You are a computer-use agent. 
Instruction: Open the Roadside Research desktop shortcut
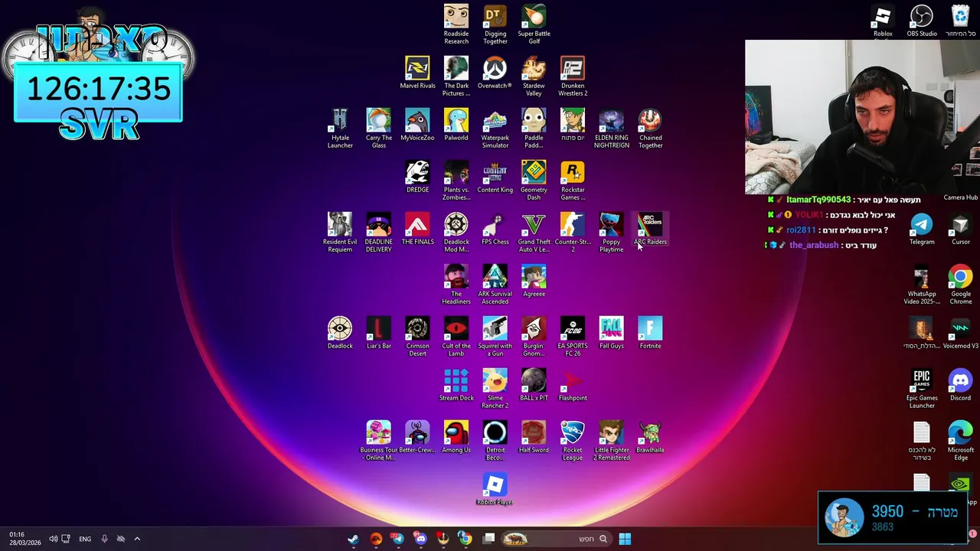tap(456, 24)
